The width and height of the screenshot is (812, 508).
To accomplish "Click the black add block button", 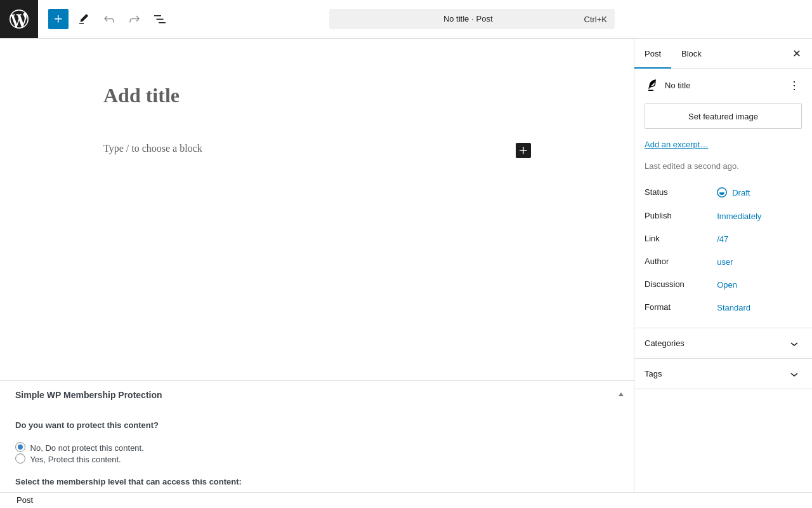I will point(523,150).
